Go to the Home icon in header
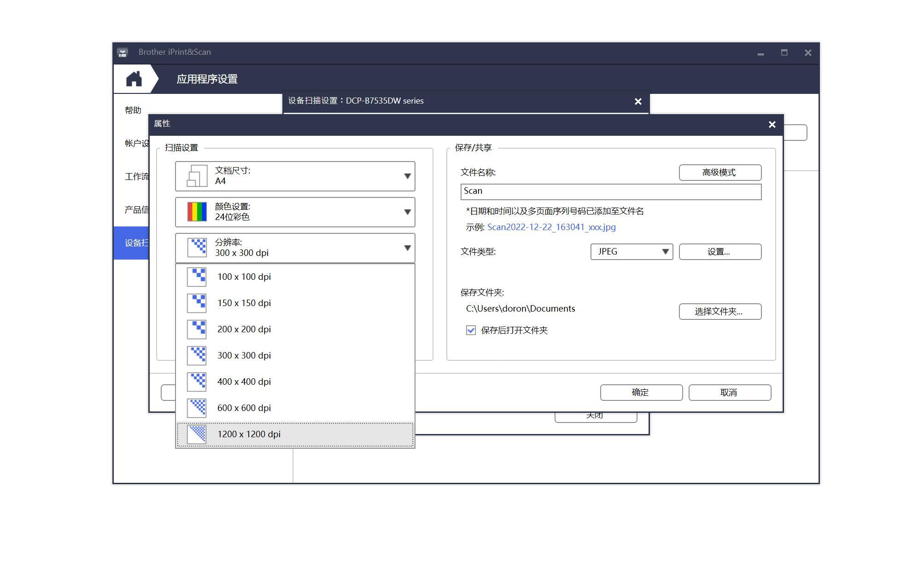 (134, 79)
